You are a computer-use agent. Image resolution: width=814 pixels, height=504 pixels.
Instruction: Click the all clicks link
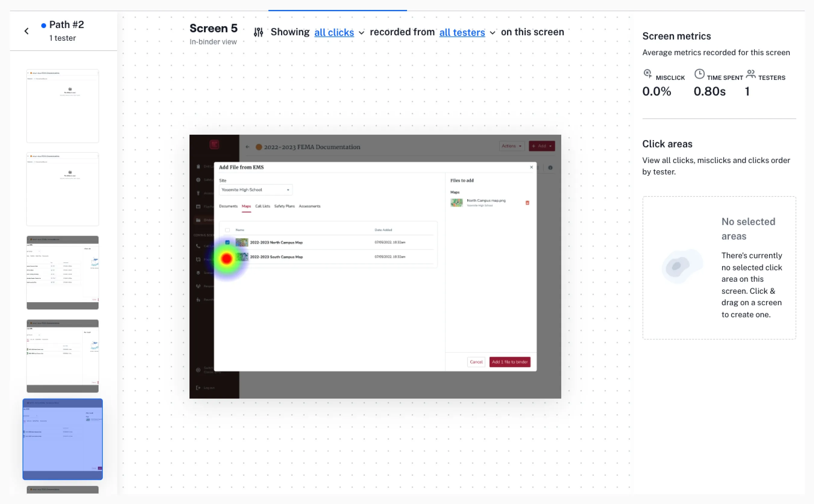pos(334,32)
